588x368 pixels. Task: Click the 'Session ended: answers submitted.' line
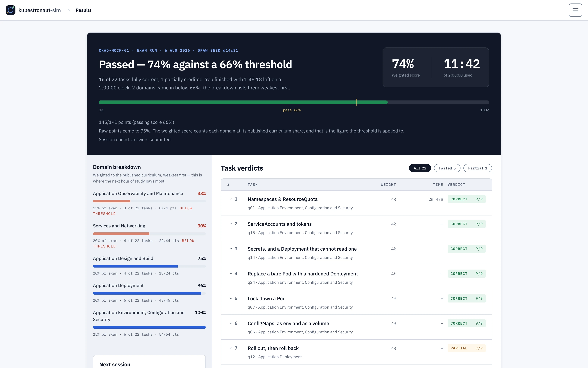(135, 139)
